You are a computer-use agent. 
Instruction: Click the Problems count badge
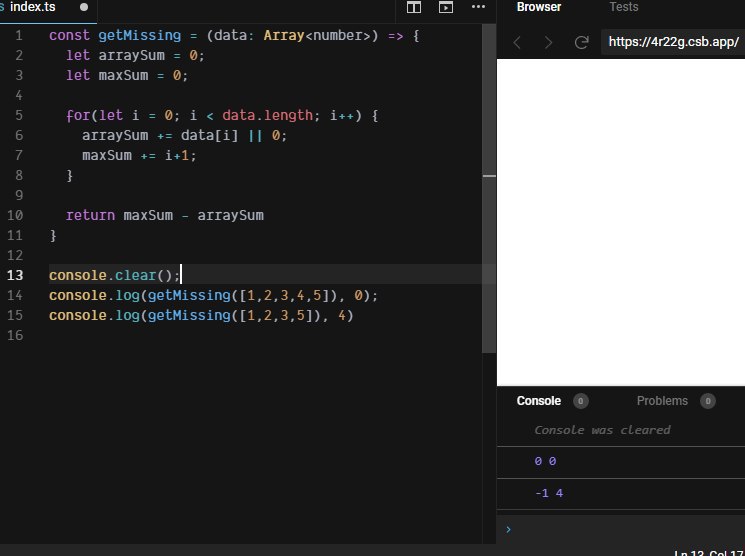pos(707,401)
